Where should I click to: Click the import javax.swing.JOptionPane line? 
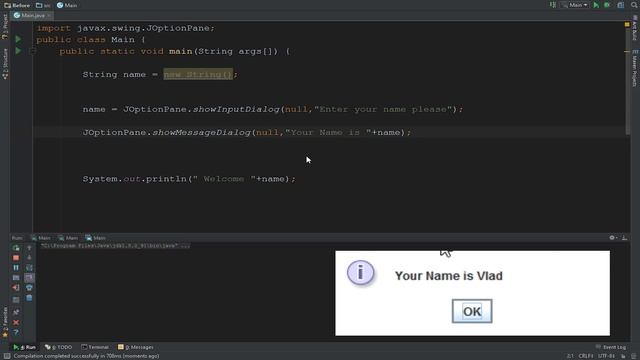tap(125, 28)
